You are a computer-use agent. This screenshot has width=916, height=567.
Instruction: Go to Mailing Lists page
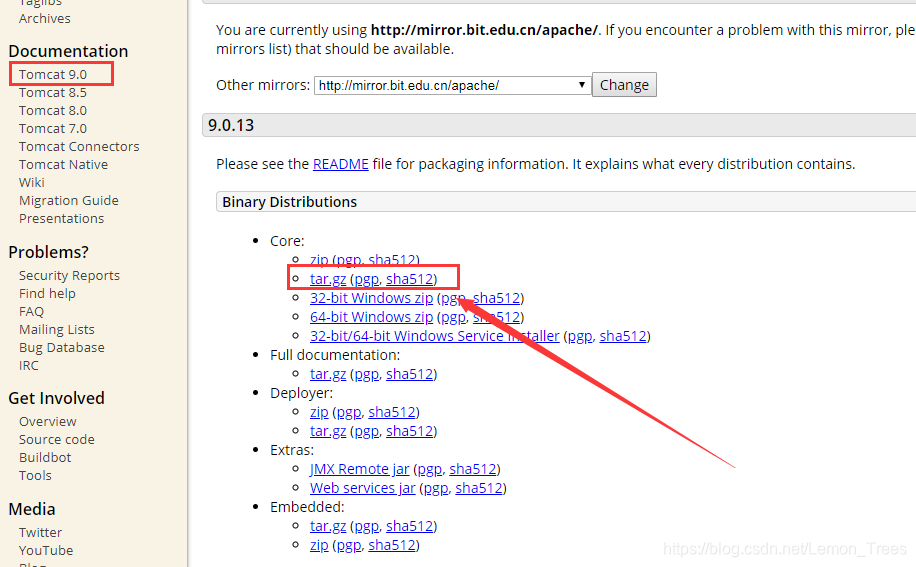[x=56, y=330]
